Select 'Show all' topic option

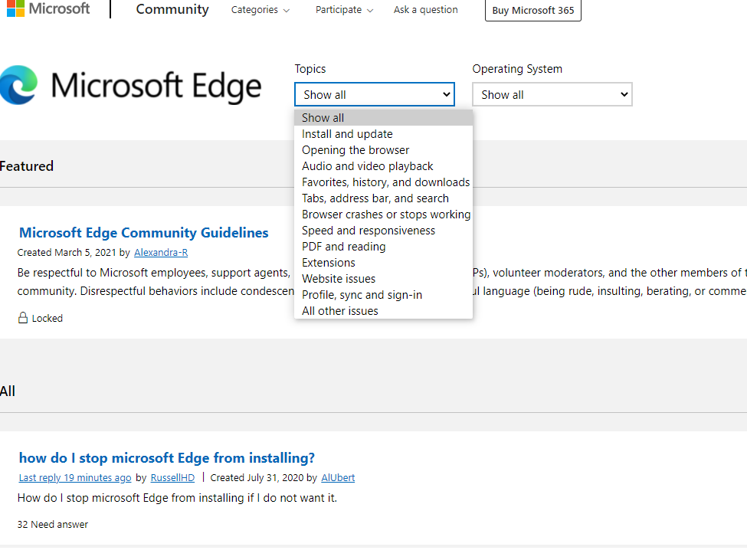pyautogui.click(x=384, y=118)
